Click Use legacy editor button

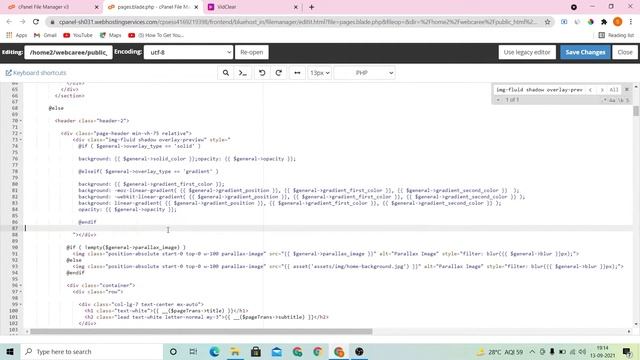click(x=527, y=52)
